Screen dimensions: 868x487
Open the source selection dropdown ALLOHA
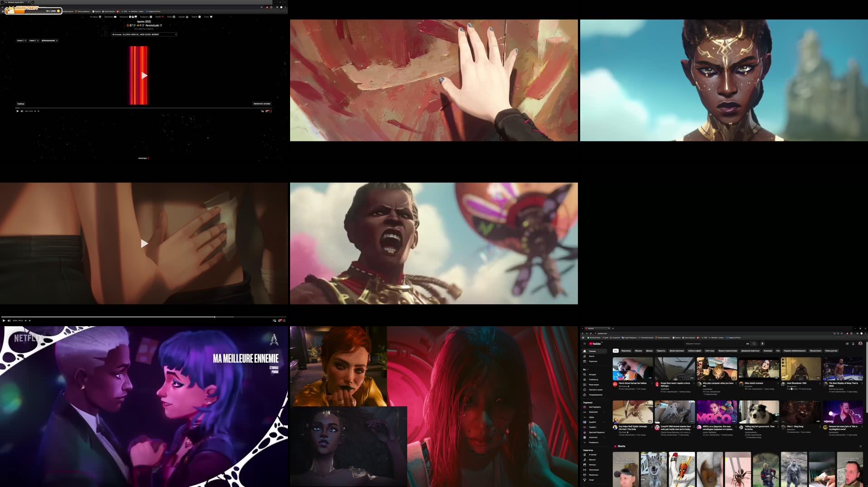144,34
